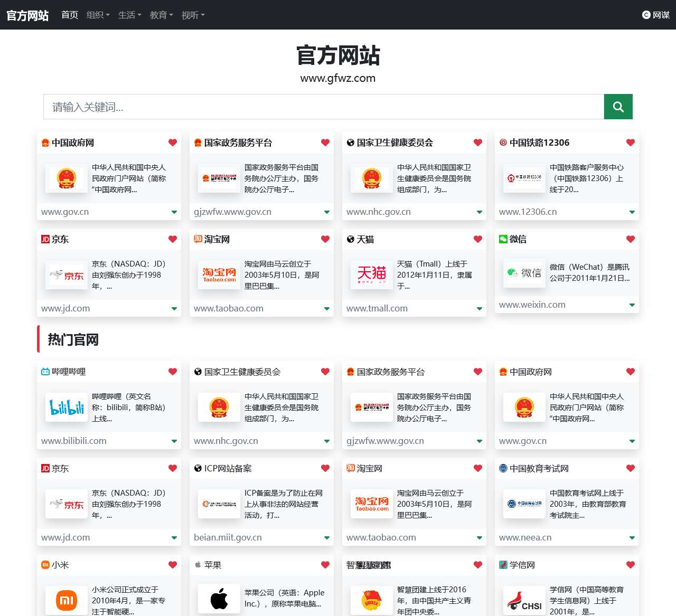Visit the www.12306.cn link
Screen dimensions: 676x616
click(x=528, y=212)
